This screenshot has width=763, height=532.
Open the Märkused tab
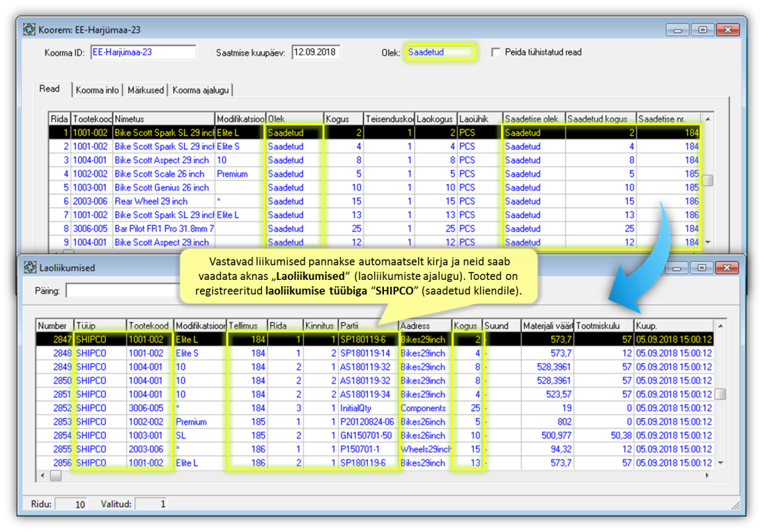146,90
